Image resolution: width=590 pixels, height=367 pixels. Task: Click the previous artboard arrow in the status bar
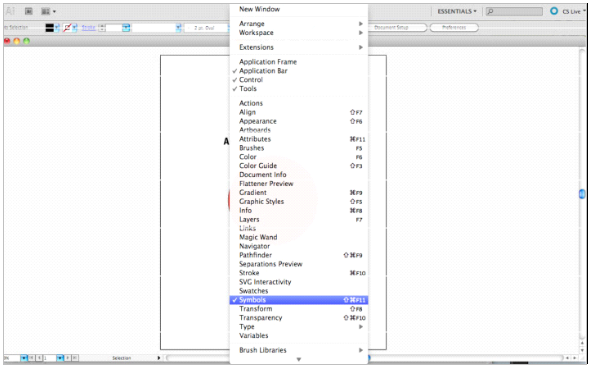pos(39,358)
